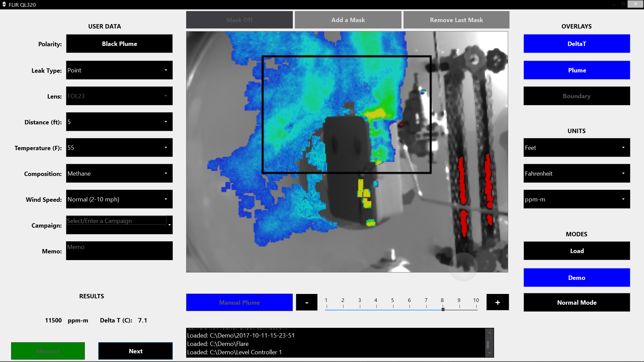Expand the ppm-m units dropdown
This screenshot has height=362, width=644.
tap(577, 199)
